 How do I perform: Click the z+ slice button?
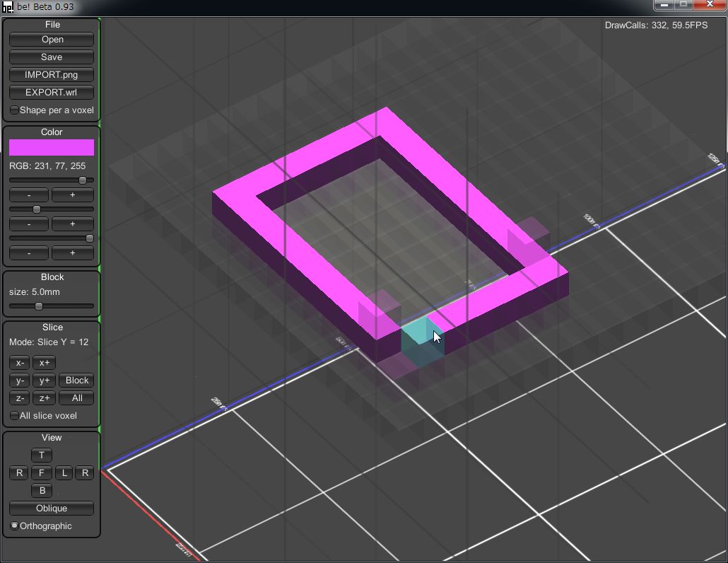[x=44, y=398]
